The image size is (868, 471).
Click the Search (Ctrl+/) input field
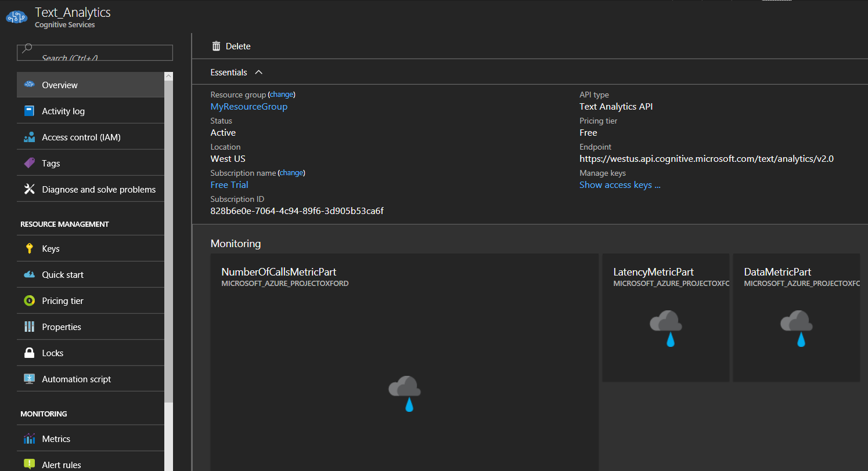[95, 53]
